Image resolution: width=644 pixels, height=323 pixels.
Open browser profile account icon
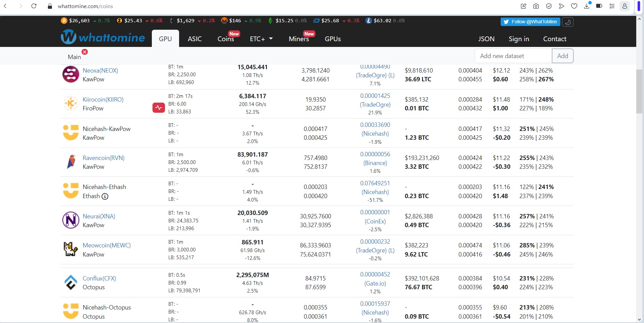(x=625, y=6)
